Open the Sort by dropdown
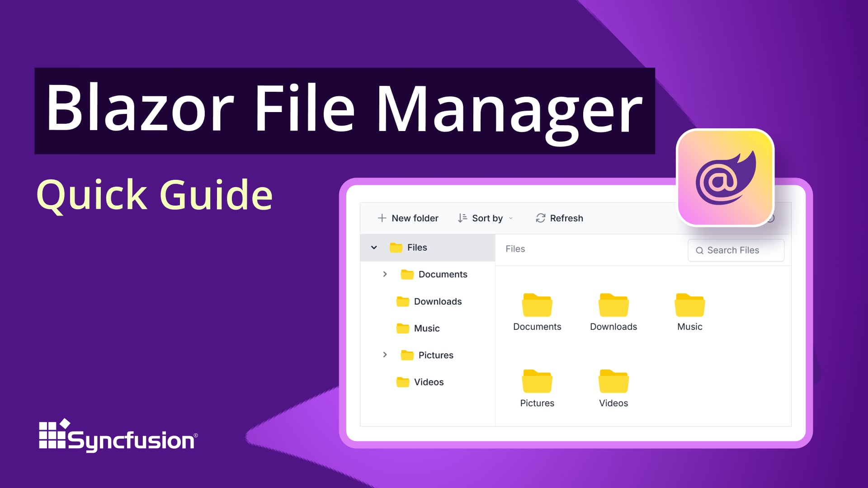This screenshot has width=868, height=488. click(485, 218)
